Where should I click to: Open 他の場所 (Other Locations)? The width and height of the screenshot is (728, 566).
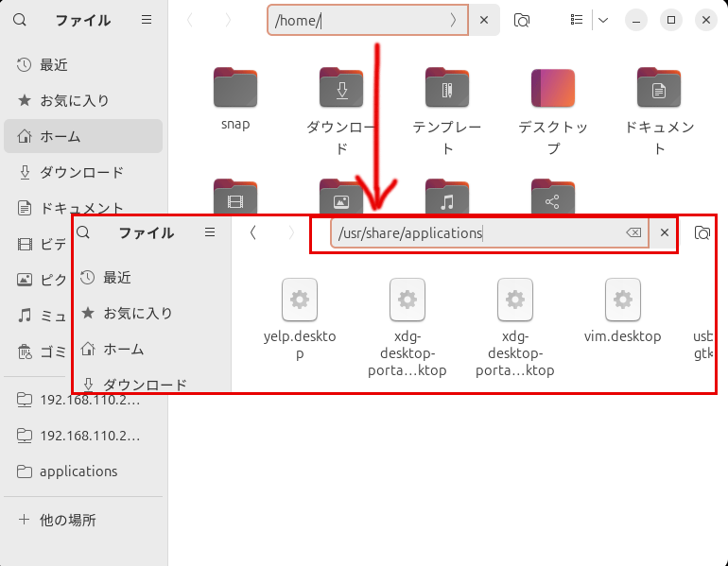point(67,520)
